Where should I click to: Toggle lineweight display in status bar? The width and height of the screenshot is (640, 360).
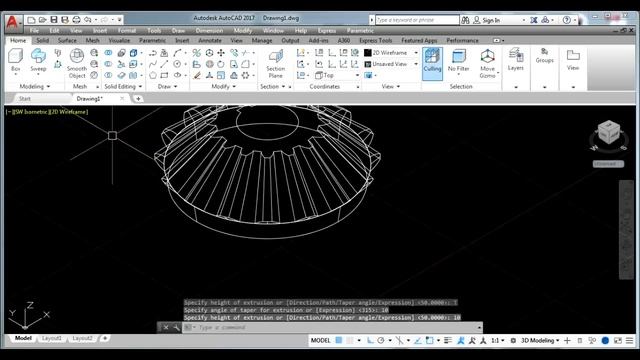point(448,340)
